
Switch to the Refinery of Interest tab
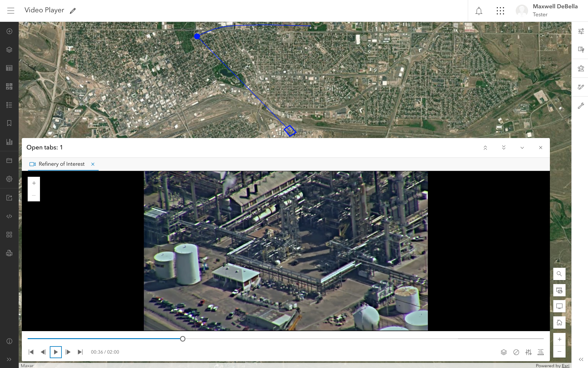pyautogui.click(x=61, y=164)
